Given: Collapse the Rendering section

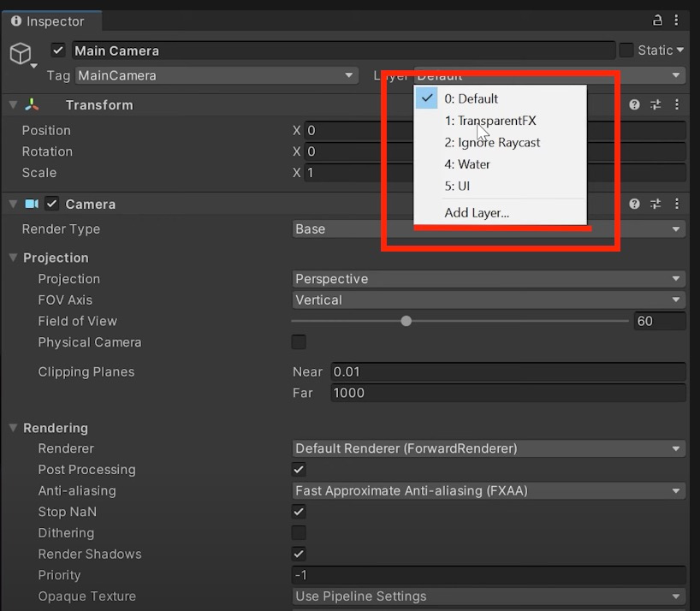Looking at the screenshot, I should coord(13,428).
